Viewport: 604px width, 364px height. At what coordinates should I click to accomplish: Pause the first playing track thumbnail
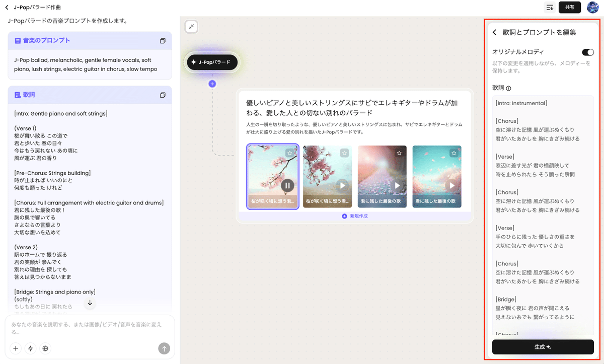click(287, 185)
